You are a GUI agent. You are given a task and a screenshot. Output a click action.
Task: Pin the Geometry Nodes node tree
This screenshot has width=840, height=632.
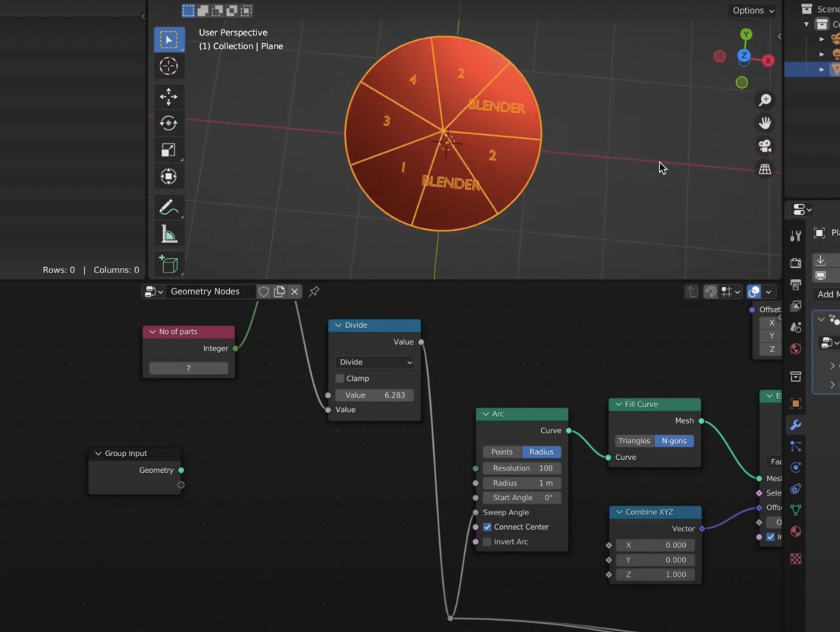314,292
